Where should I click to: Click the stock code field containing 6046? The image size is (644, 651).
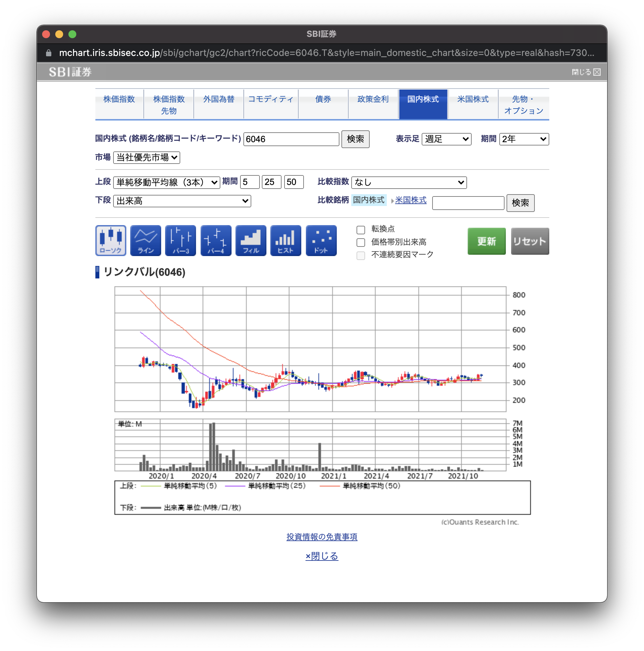tap(291, 139)
